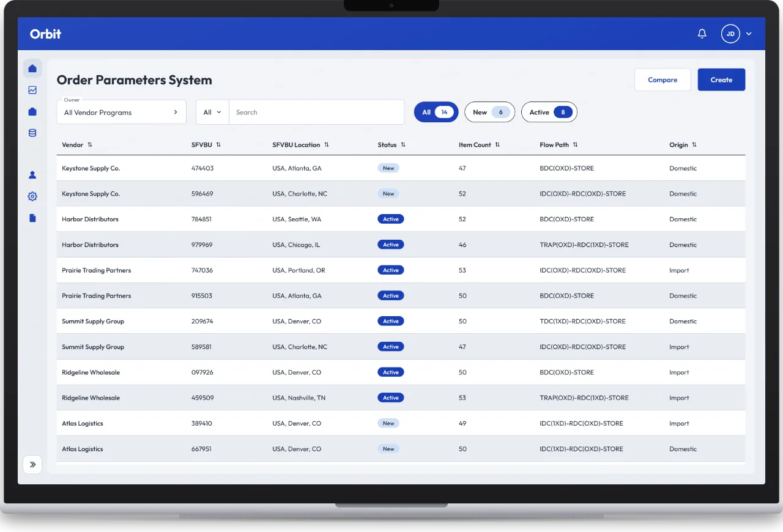
Task: Open notifications bell
Action: tap(702, 34)
